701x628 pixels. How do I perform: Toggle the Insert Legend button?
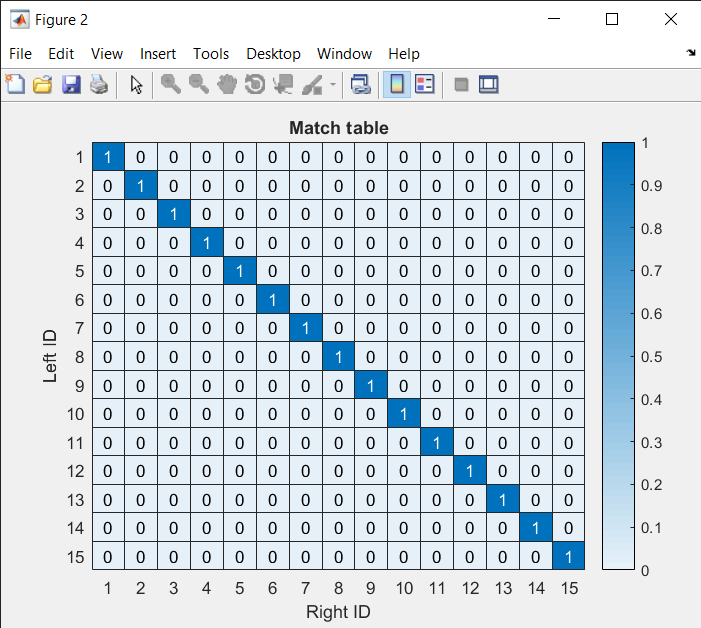425,84
